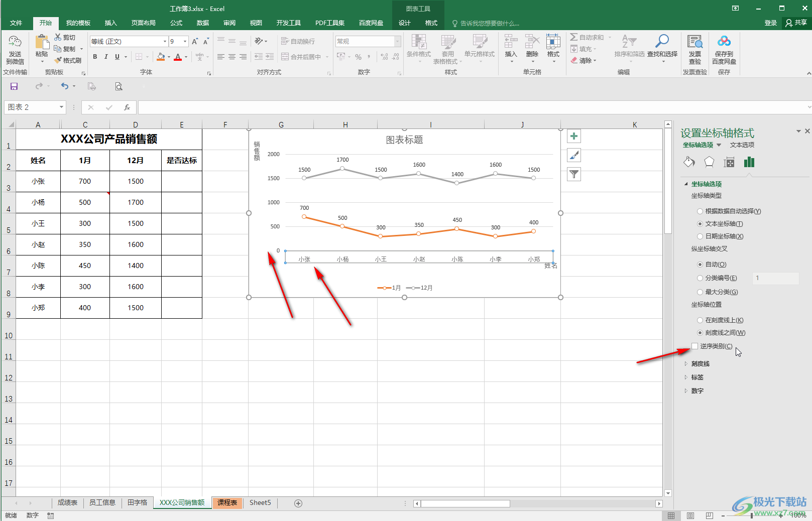Select Text axis radio button
The width and height of the screenshot is (812, 521).
700,224
